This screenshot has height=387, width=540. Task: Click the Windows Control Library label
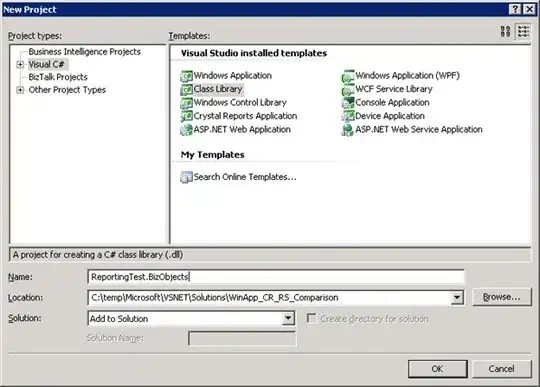point(240,103)
